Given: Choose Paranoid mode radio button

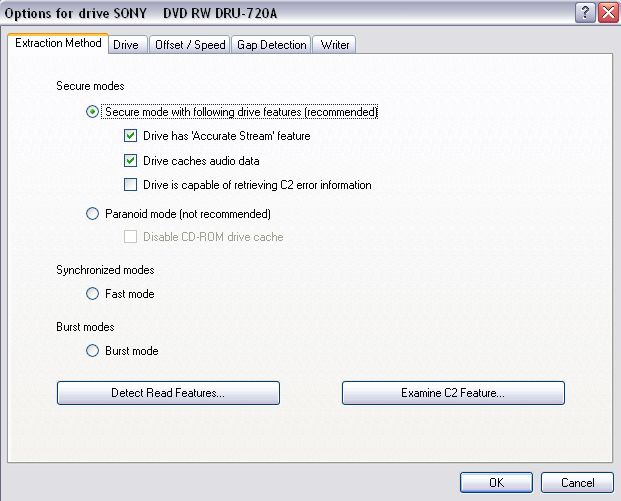Looking at the screenshot, I should 93,213.
